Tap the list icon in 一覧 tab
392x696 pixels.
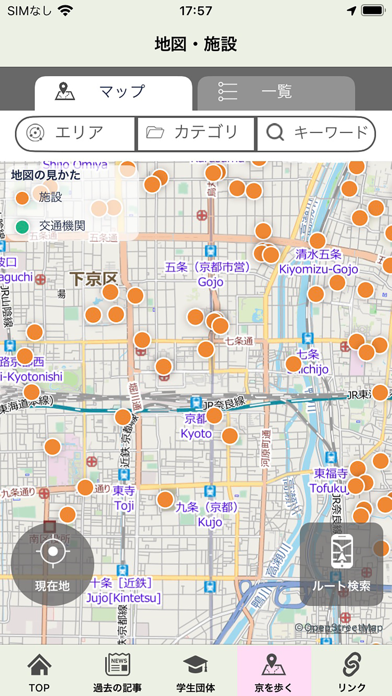tap(228, 91)
